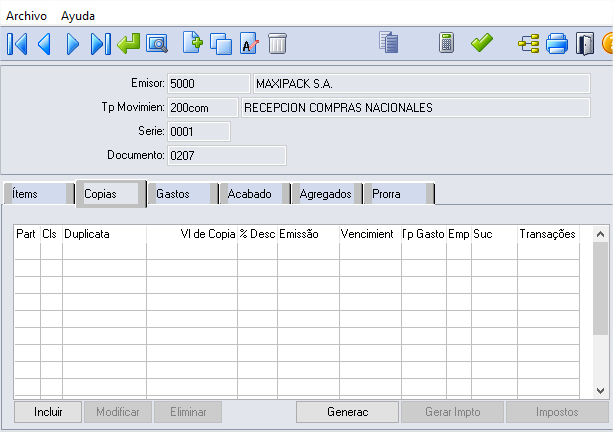Click the Duplicata column header
This screenshot has width=613, height=432.
pos(104,234)
